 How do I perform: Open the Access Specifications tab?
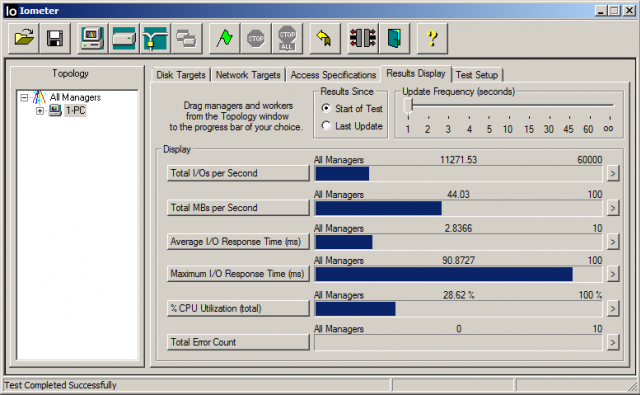(333, 75)
